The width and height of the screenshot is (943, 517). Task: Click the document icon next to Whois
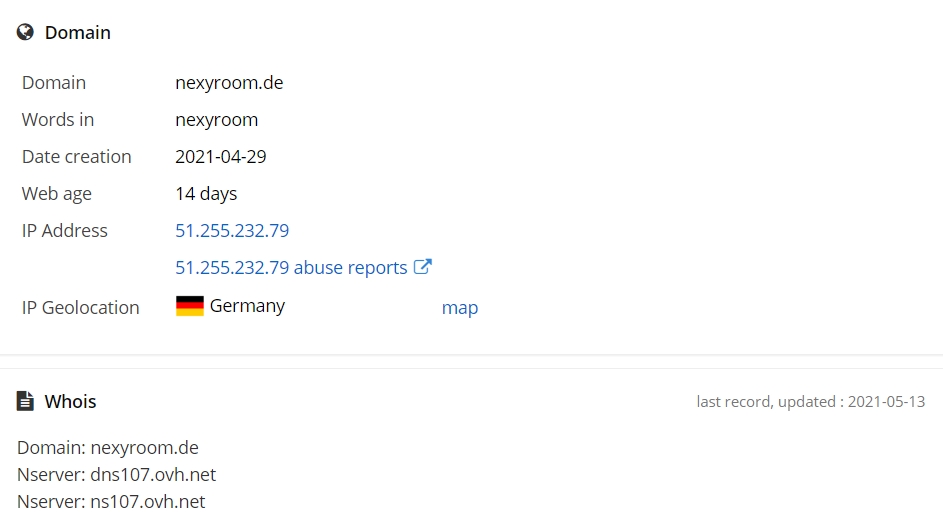point(25,401)
